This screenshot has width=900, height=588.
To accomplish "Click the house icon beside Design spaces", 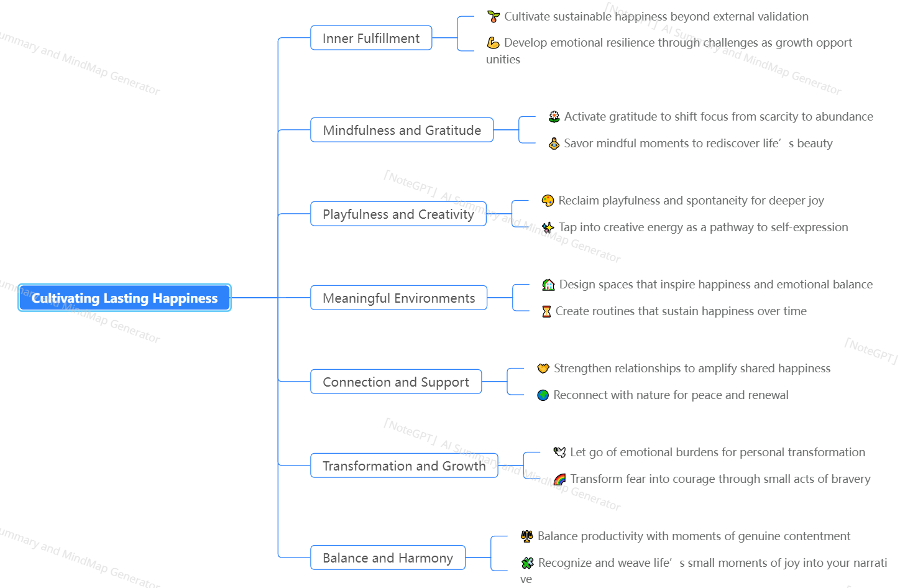I will pos(548,285).
